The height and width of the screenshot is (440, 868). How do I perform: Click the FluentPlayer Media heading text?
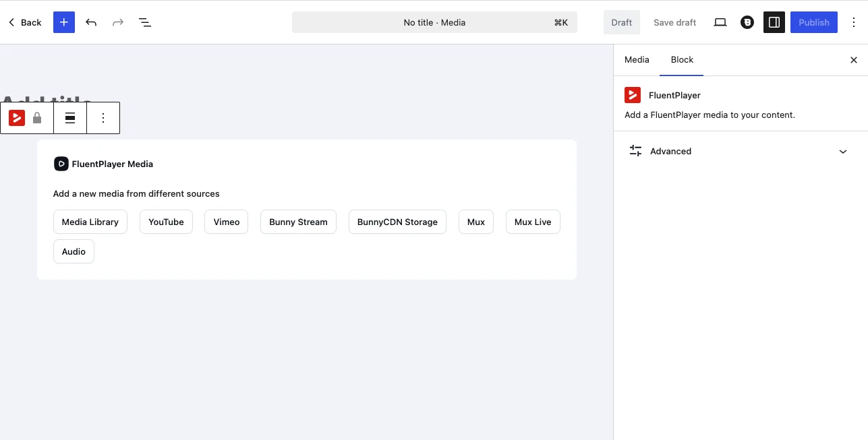pos(113,164)
